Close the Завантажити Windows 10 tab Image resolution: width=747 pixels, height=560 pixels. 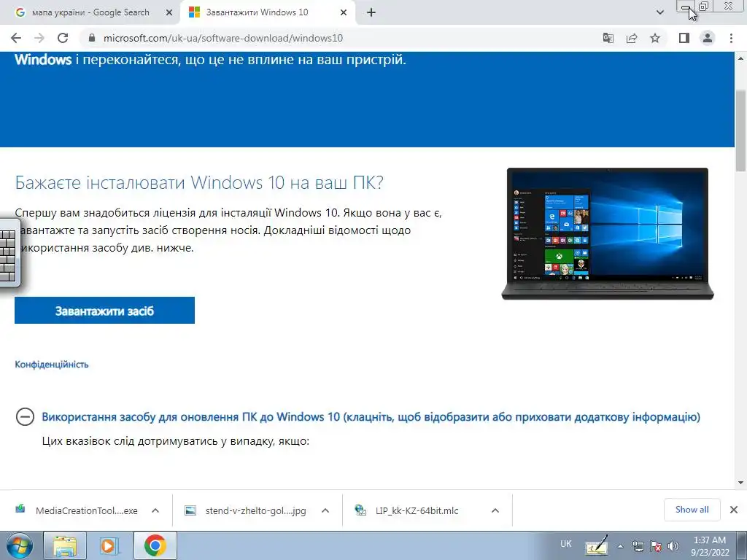pyautogui.click(x=344, y=13)
